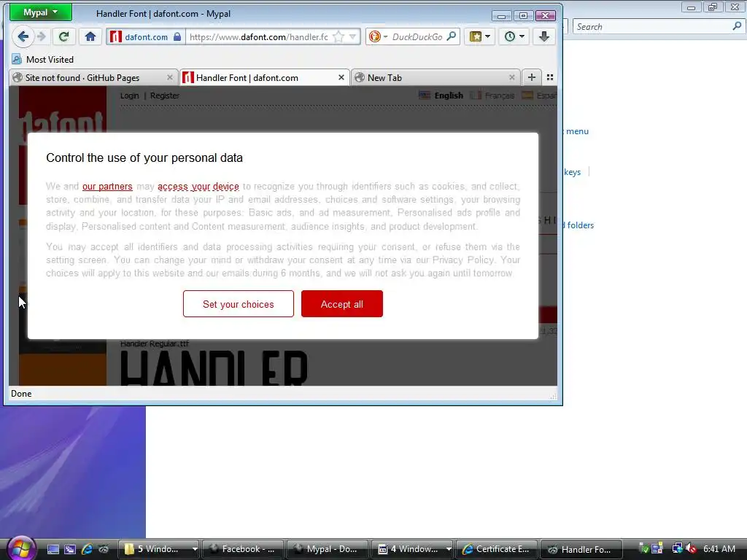Bookmark this page with the star icon

[x=338, y=36]
